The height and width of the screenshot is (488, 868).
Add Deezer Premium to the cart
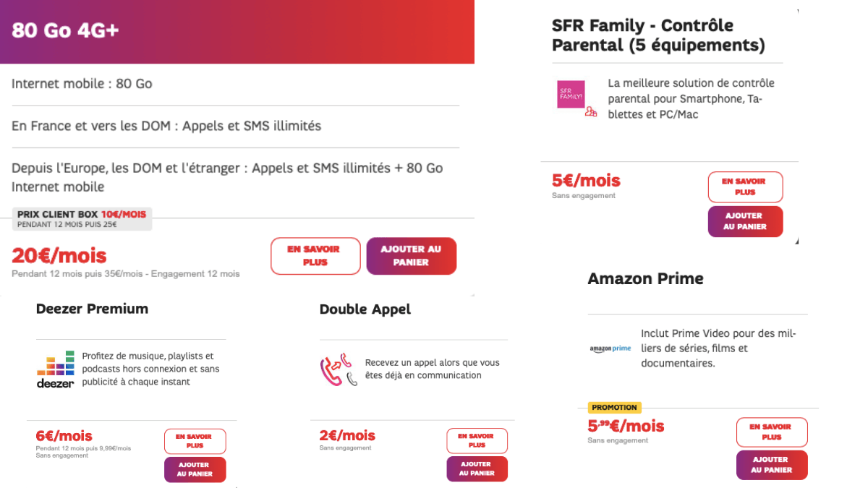coord(195,470)
